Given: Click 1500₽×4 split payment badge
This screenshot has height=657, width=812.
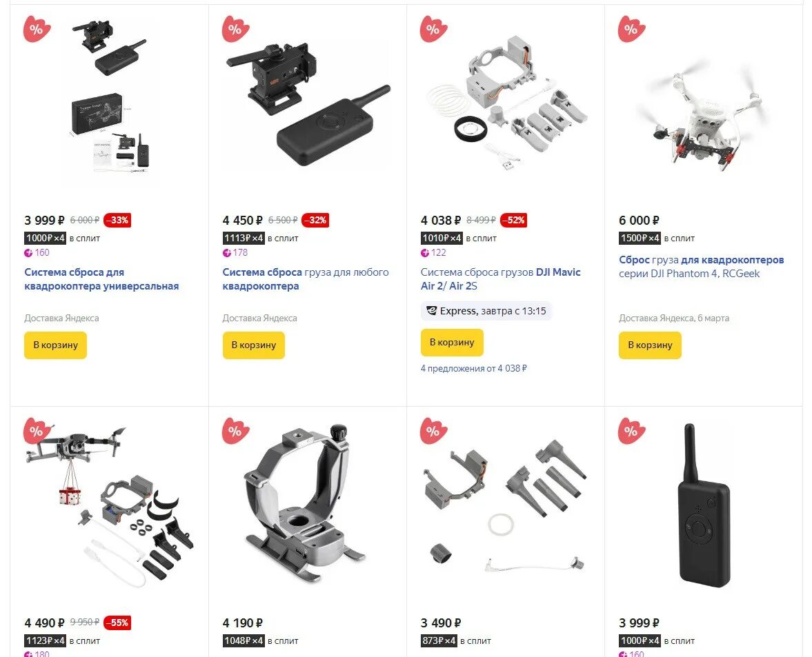Looking at the screenshot, I should (x=640, y=238).
